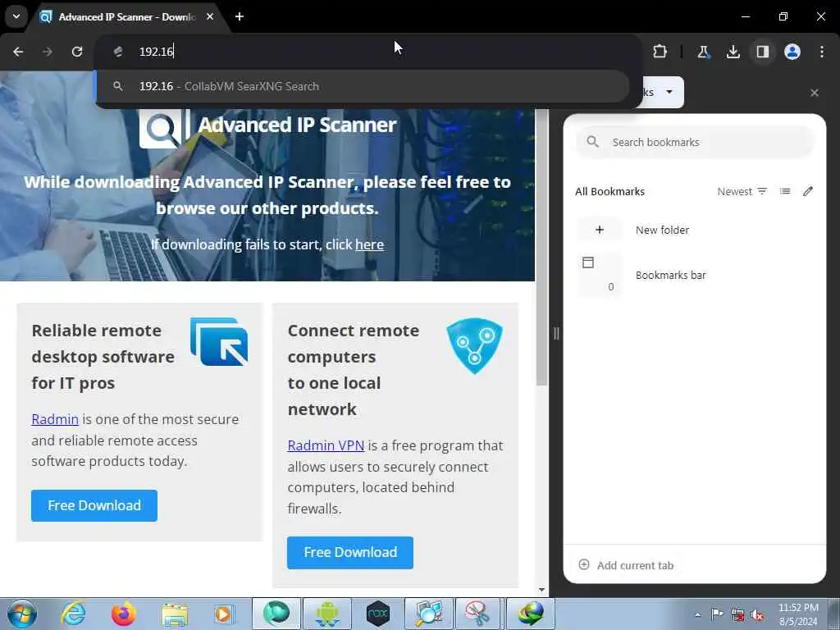Viewport: 840px width, 630px height.
Task: Close the Advanced IP Scanner tab
Action: pos(210,16)
